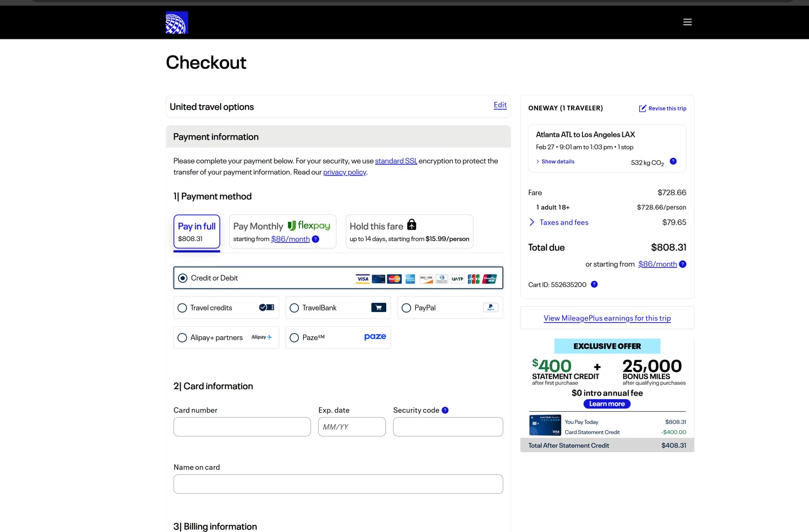
Task: Click the Cart ID: 552635200 text
Action: click(x=557, y=285)
